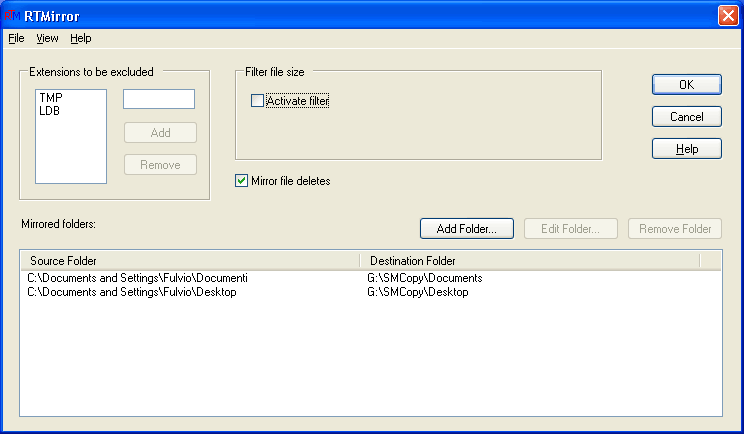Click G:\SMCopy\Documents destination cell
This screenshot has width=744, height=434.
[425, 278]
